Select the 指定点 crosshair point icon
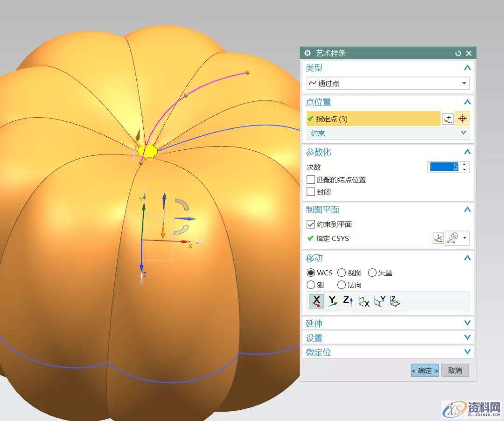The height and width of the screenshot is (421, 504). 462,118
